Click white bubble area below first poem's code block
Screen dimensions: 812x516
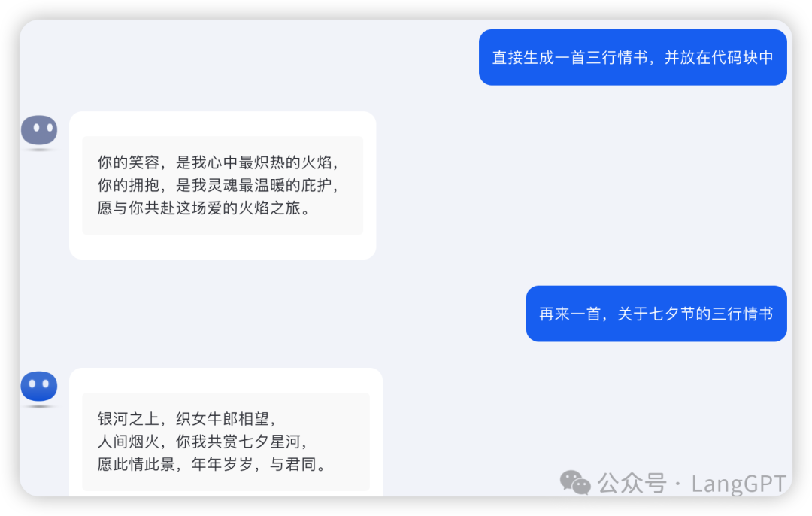pos(223,247)
